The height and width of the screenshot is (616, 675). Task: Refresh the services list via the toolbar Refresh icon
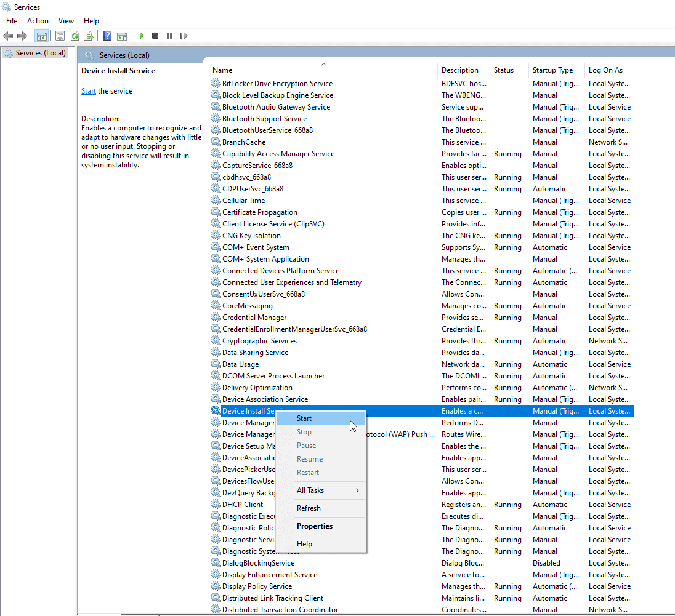point(75,35)
